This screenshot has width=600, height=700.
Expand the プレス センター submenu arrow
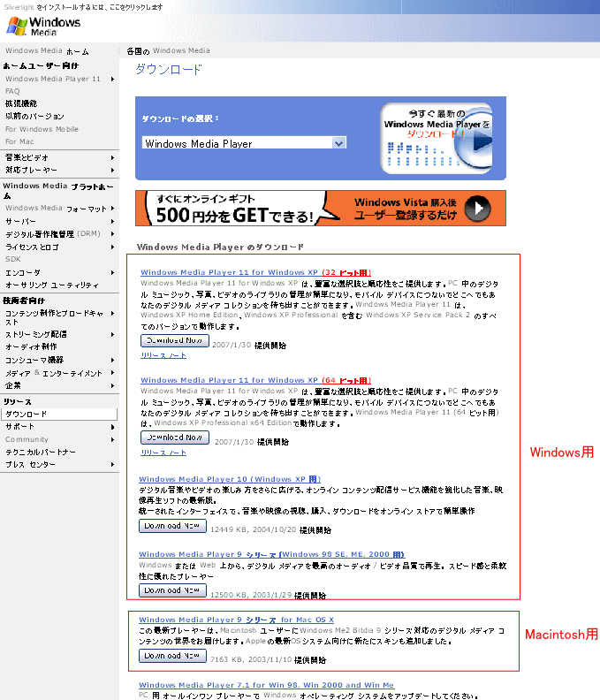[112, 465]
